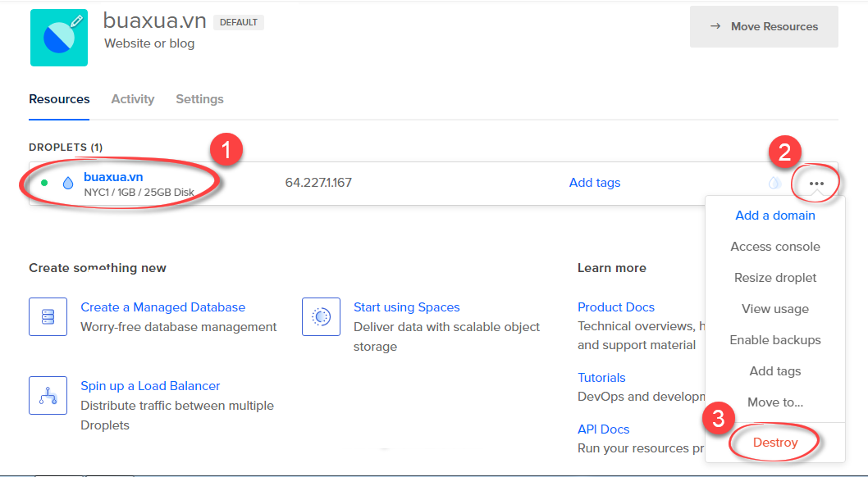
Task: Select Add tags in the dropdown menu
Action: point(775,371)
